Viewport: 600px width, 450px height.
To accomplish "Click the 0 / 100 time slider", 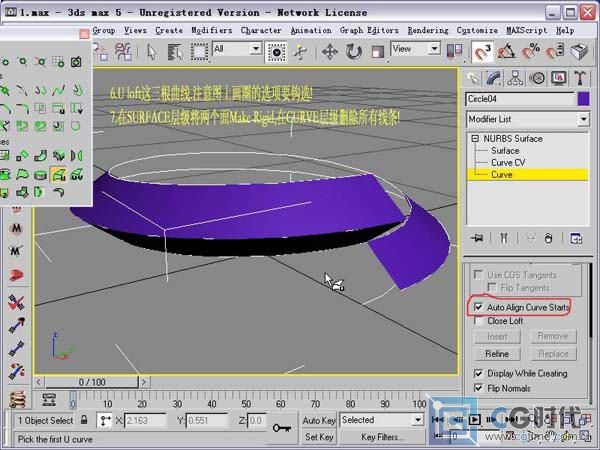I will (x=92, y=382).
